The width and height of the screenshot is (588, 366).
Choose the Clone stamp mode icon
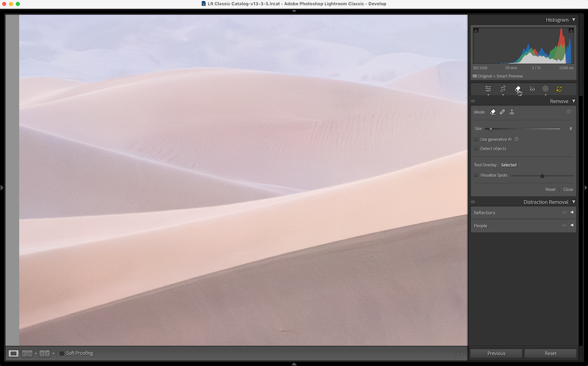pyautogui.click(x=512, y=112)
